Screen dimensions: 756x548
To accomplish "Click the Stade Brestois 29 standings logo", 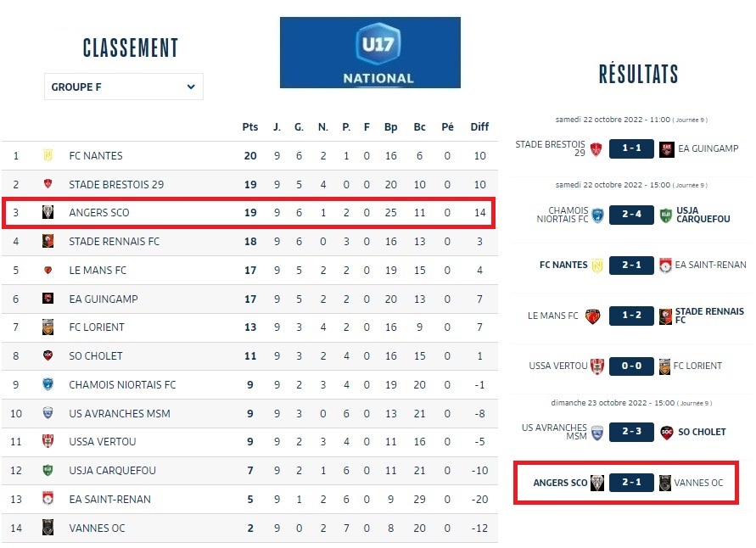I will point(48,184).
